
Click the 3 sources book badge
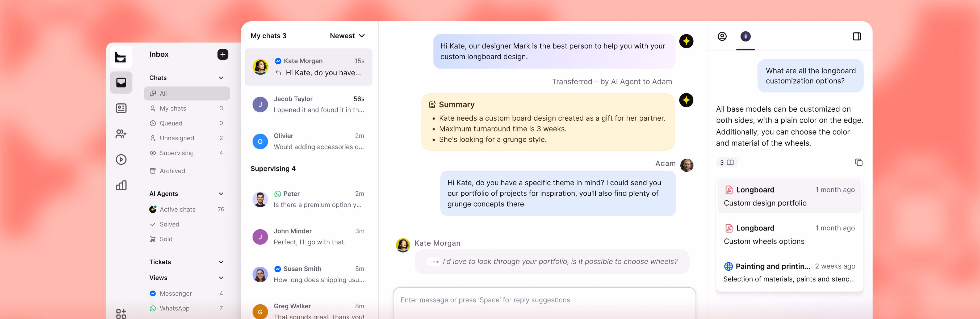tap(726, 162)
